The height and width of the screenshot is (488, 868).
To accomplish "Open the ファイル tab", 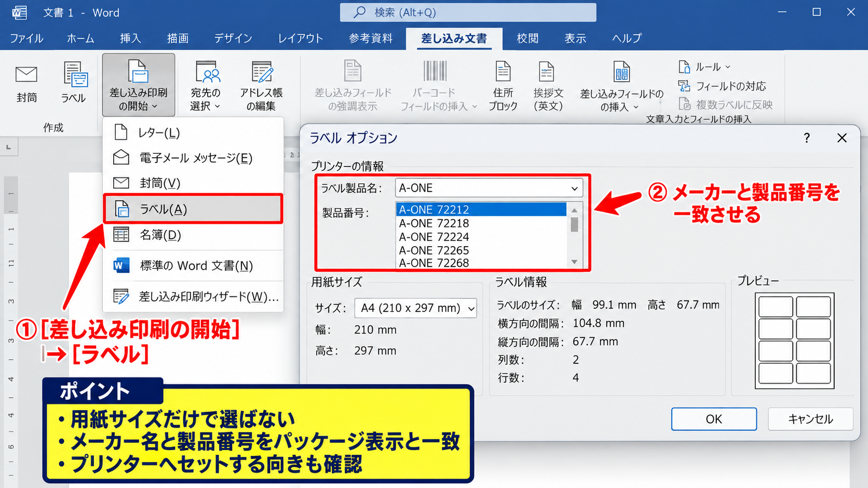I will pos(26,38).
